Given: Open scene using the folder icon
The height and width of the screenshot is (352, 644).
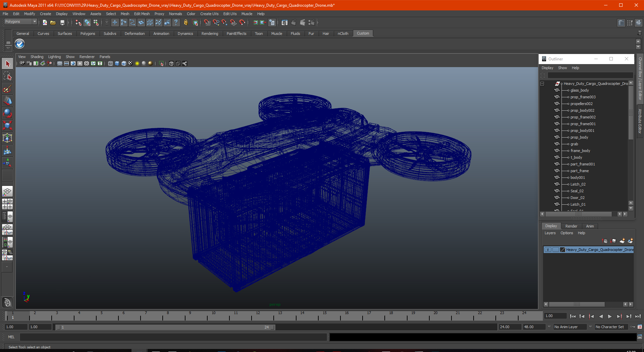Looking at the screenshot, I should pos(53,22).
